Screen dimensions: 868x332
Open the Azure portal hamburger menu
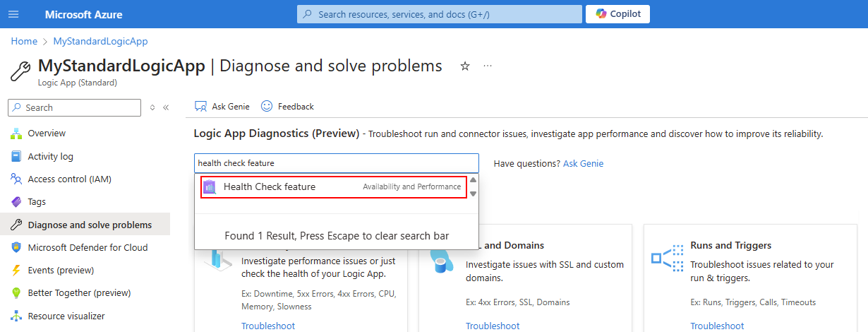[14, 14]
